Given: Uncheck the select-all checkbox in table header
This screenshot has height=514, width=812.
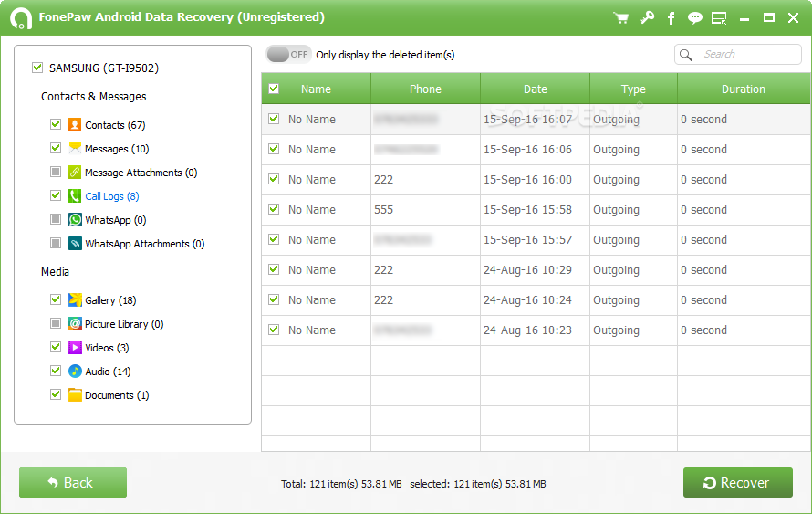Looking at the screenshot, I should [x=274, y=89].
